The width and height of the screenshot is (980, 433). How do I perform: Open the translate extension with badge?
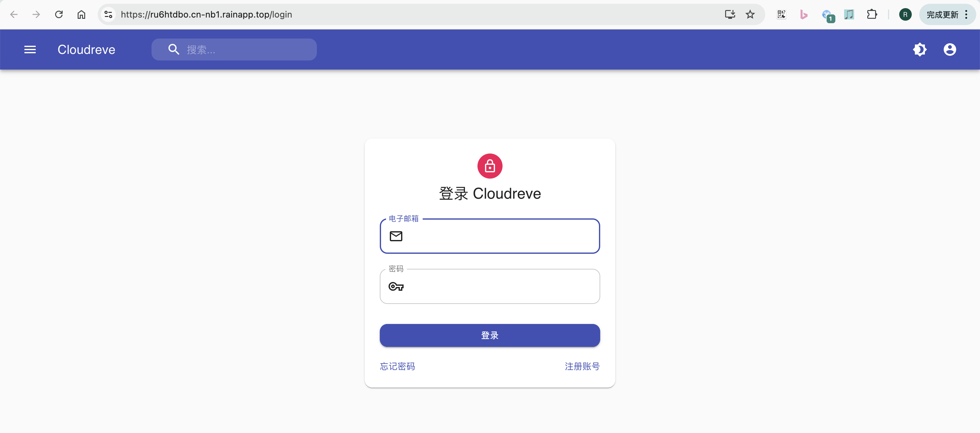[x=828, y=15]
